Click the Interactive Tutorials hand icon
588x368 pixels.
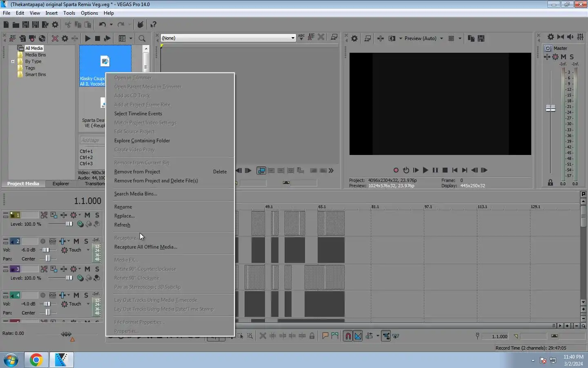pyautogui.click(x=140, y=25)
